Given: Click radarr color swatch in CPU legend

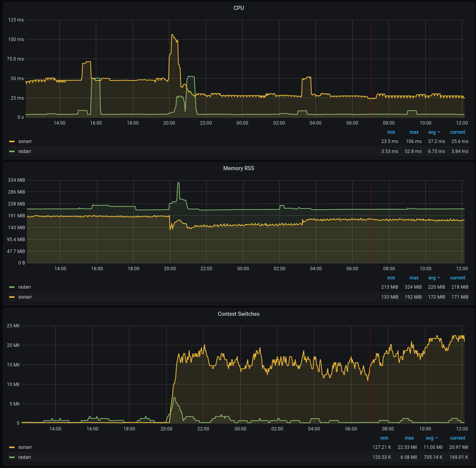Looking at the screenshot, I should (x=12, y=151).
